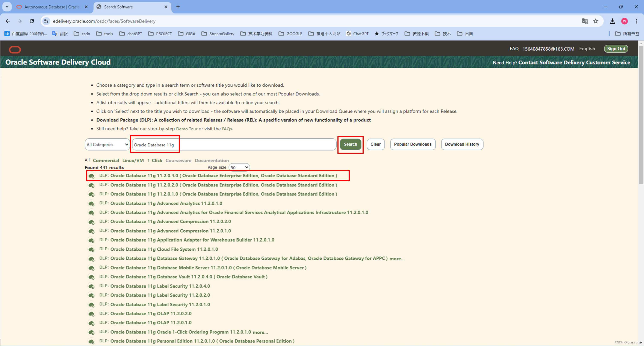
Task: Open the GOOGLE bookmark folder
Action: point(290,33)
